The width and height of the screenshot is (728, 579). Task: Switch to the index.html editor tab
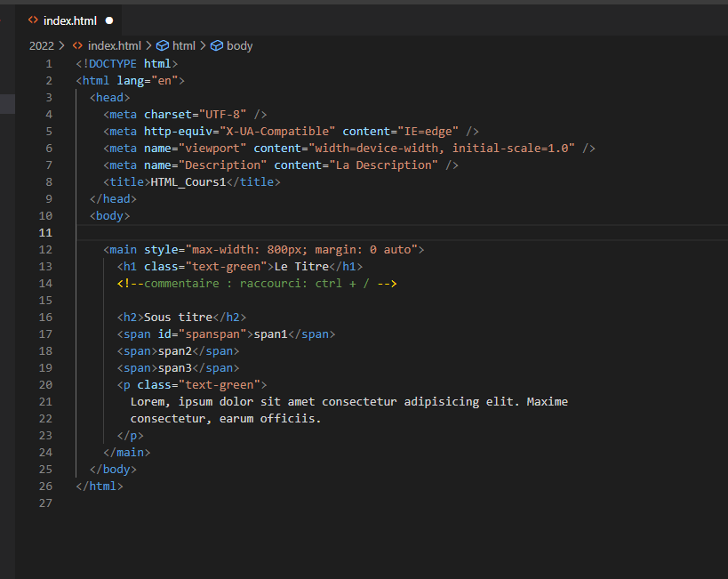point(69,20)
